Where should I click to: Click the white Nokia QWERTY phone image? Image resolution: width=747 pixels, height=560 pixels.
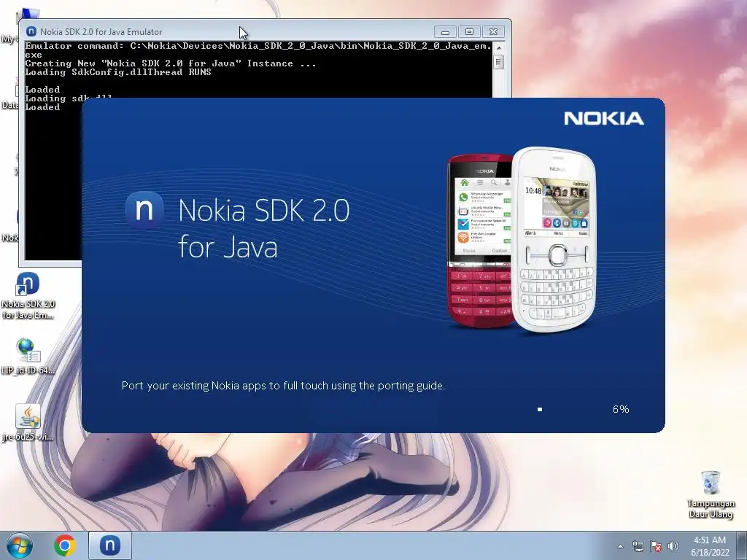coord(554,239)
